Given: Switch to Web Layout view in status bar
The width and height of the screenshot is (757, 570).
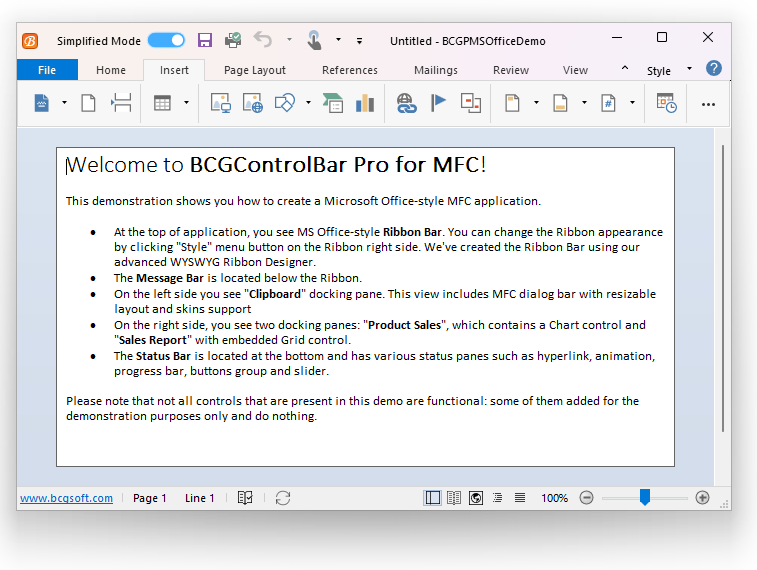Looking at the screenshot, I should pyautogui.click(x=476, y=498).
